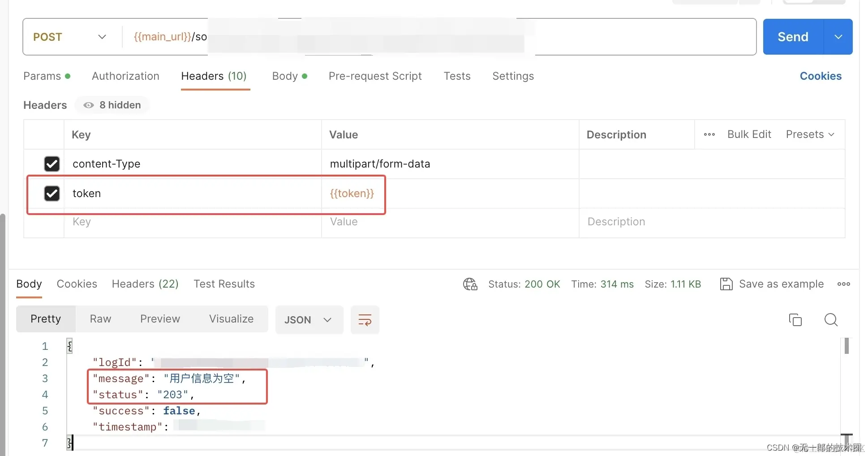Screen dimensions: 868x456
Task: Open the JSON format dropdown
Action: [309, 320]
